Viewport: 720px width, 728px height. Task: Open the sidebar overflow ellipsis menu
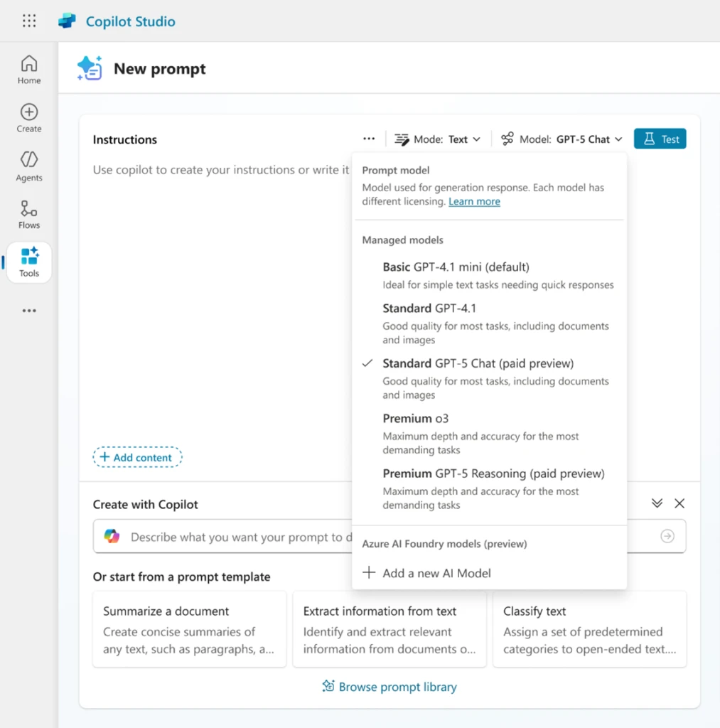[28, 310]
